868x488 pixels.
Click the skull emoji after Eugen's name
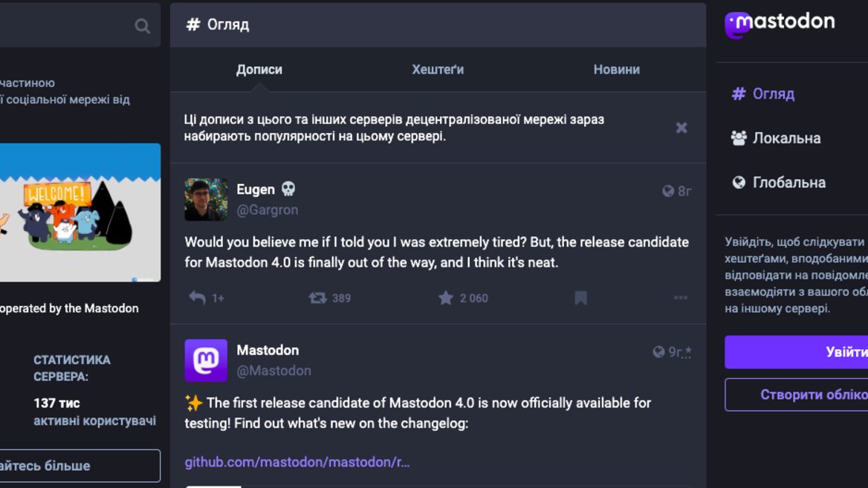pos(288,189)
